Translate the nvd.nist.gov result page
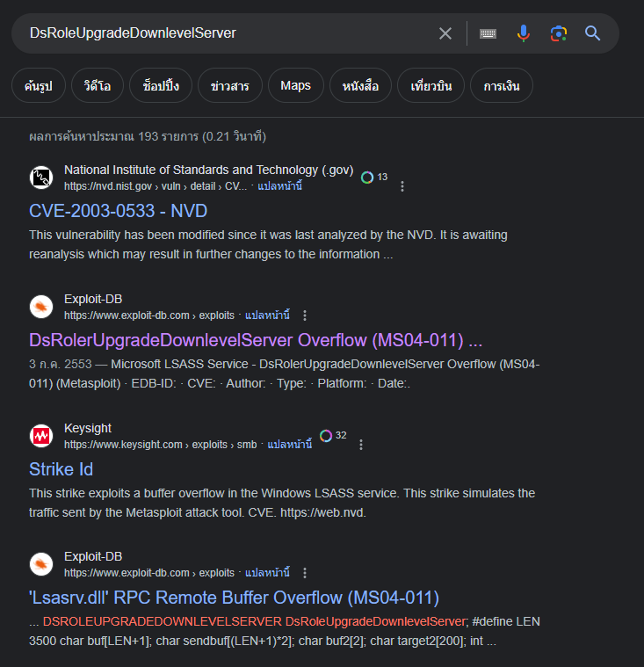This screenshot has width=644, height=667. click(x=279, y=186)
